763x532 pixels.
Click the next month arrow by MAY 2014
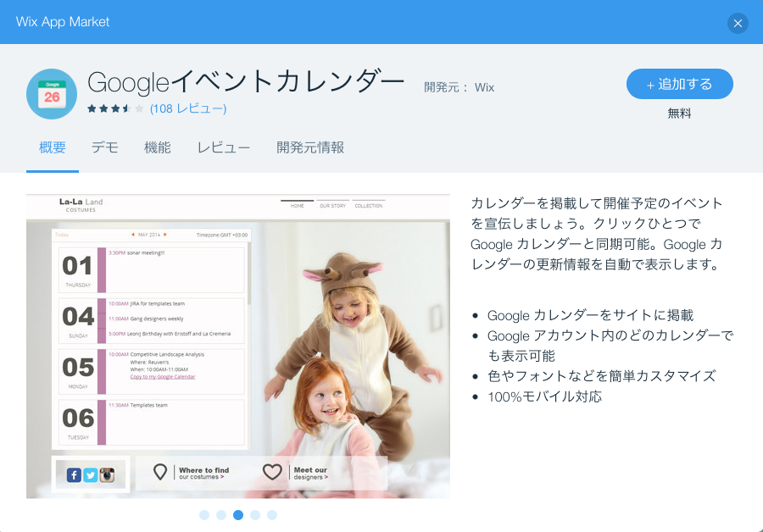point(165,235)
